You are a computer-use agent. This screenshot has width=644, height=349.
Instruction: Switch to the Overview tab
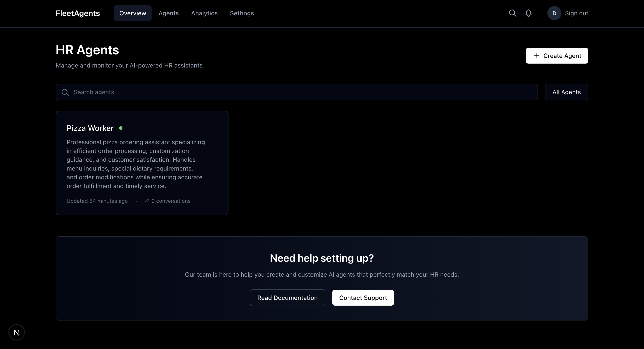[x=133, y=13]
